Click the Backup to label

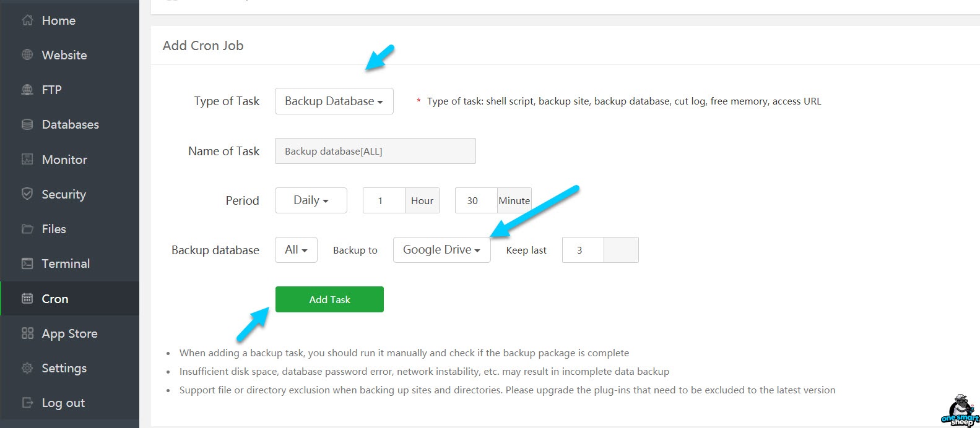pyautogui.click(x=355, y=250)
